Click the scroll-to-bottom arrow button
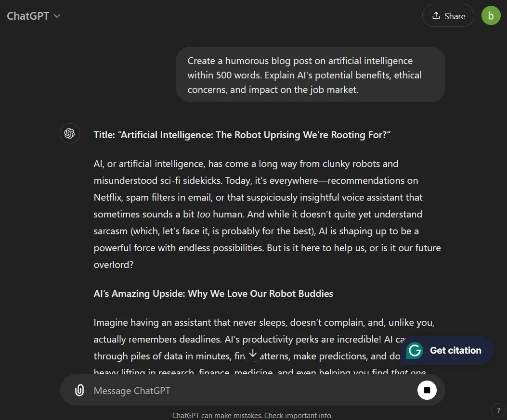The width and height of the screenshot is (507, 420). tap(252, 354)
